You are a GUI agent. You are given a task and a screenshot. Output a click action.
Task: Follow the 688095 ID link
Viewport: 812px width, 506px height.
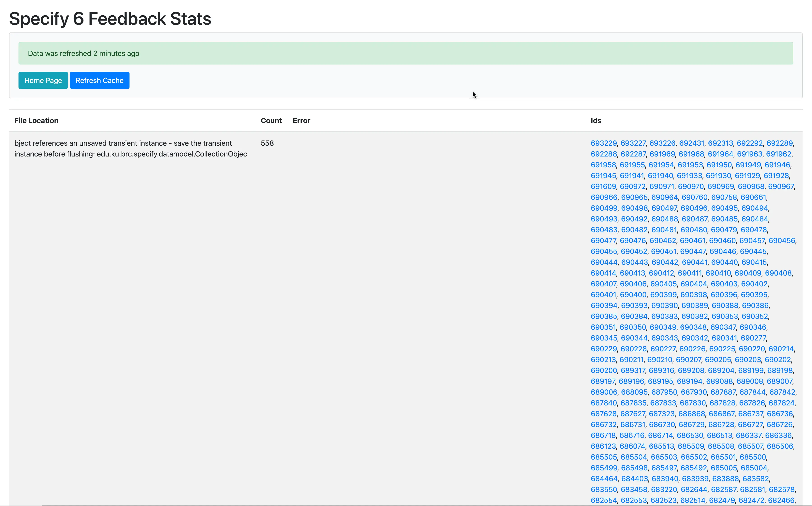tap(634, 392)
